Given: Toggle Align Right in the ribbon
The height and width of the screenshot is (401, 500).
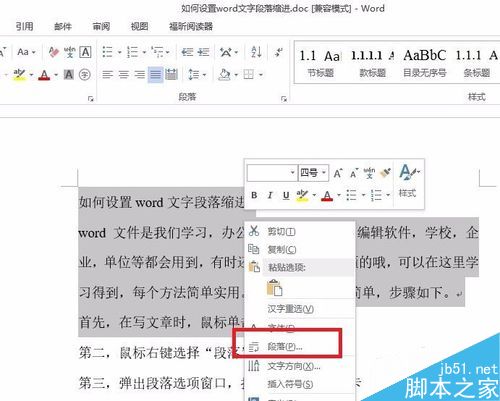Looking at the screenshot, I should 140,74.
